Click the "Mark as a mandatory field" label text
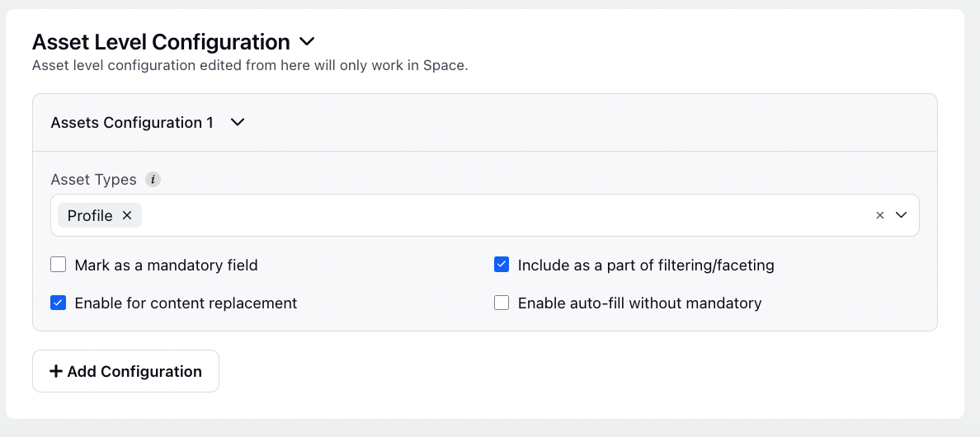Viewport: 980px width, 437px height. pyautogui.click(x=167, y=265)
